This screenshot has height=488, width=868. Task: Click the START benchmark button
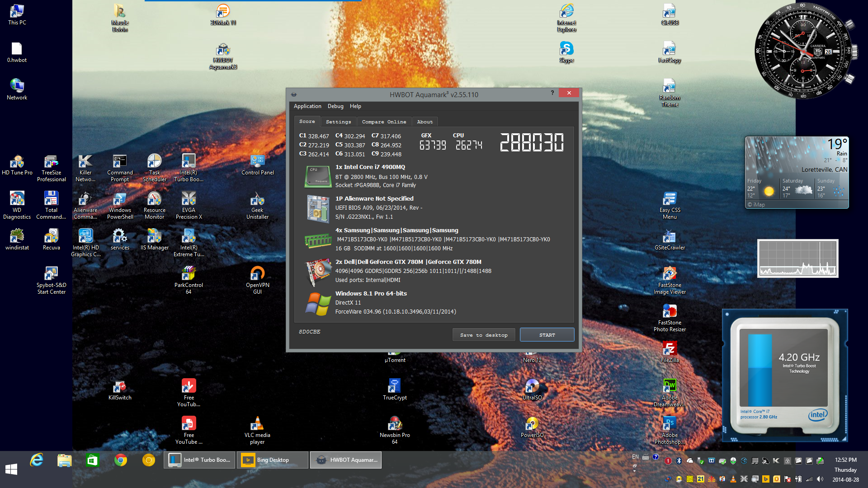point(547,335)
